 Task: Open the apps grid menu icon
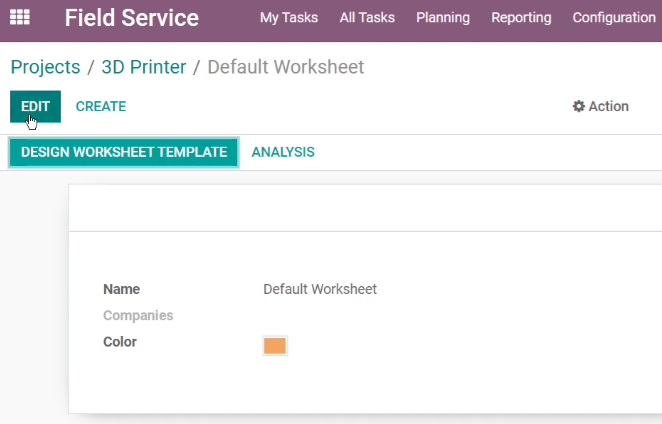[x=20, y=17]
